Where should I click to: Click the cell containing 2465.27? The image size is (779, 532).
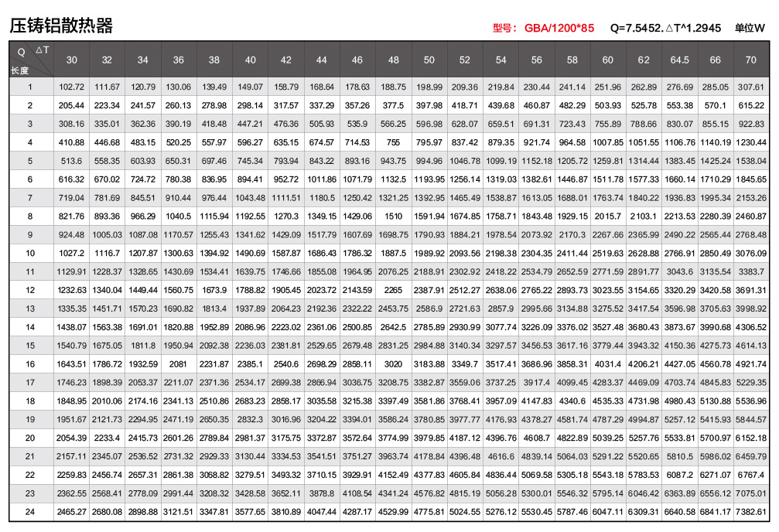[x=71, y=512]
